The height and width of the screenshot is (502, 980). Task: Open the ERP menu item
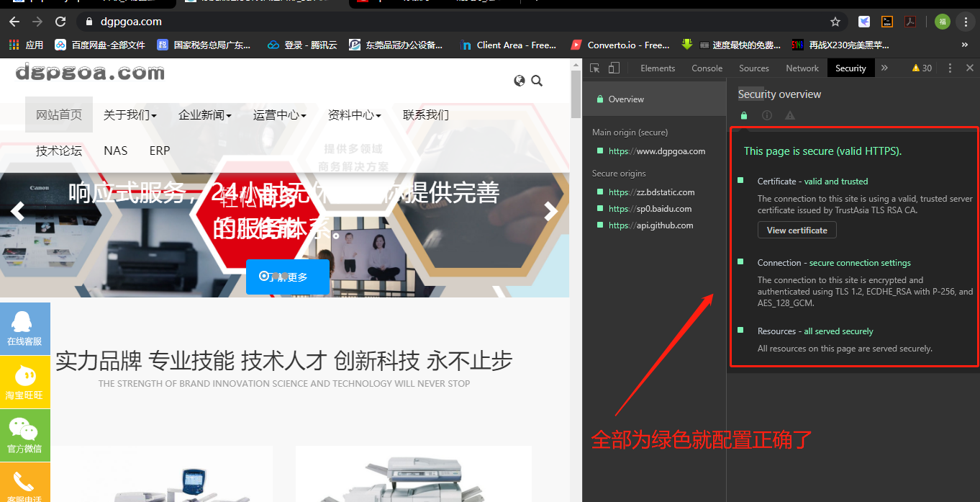[x=160, y=151]
